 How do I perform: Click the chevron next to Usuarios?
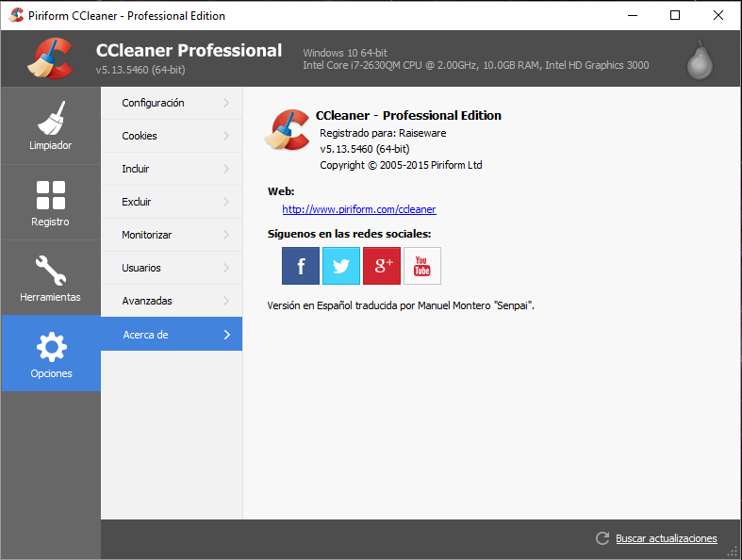pyautogui.click(x=226, y=268)
